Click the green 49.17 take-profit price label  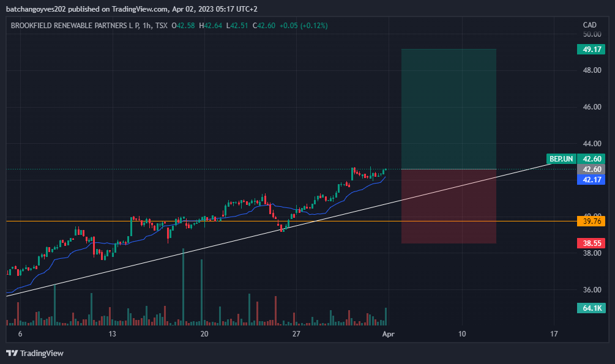click(591, 50)
